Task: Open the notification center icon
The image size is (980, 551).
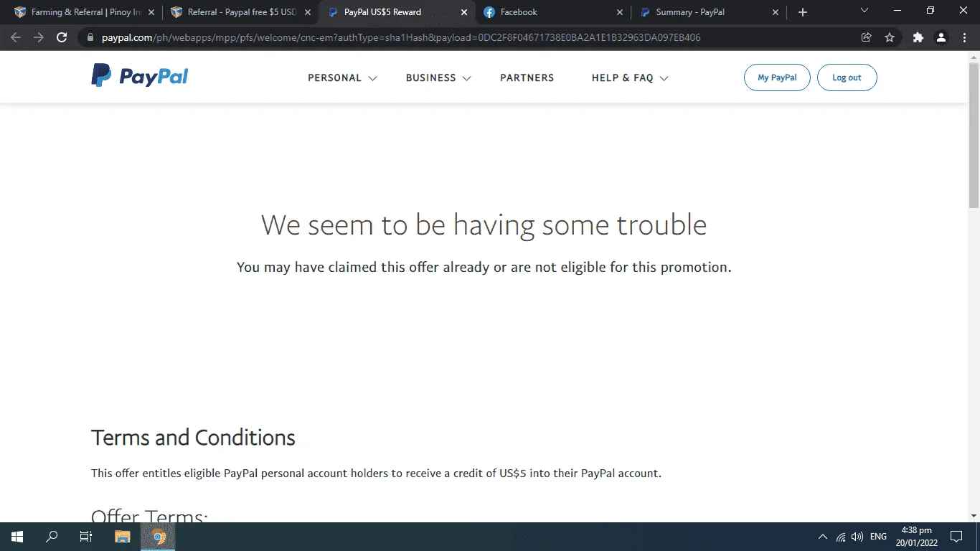Action: point(956,537)
